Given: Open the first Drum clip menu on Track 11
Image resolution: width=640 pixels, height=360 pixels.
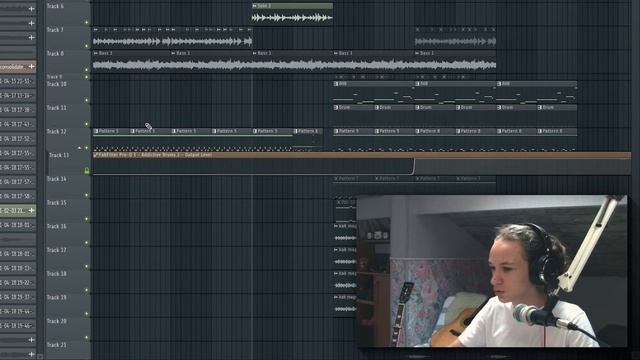Looking at the screenshot, I should pos(336,107).
